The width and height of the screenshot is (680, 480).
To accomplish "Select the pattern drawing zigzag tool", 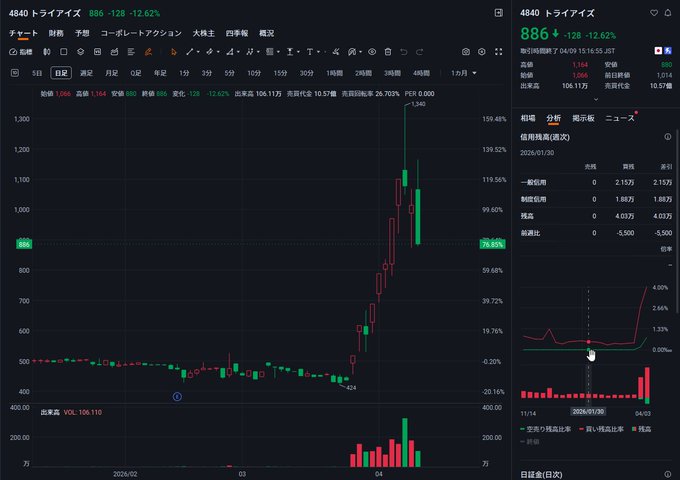I will click(x=249, y=52).
